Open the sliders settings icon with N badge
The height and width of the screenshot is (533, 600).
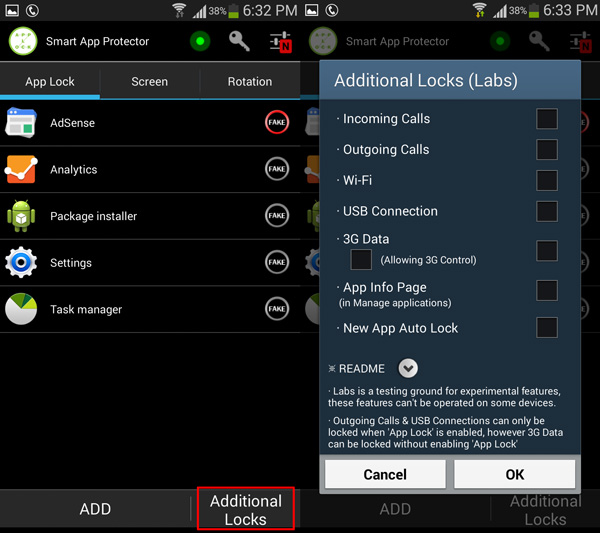281,42
